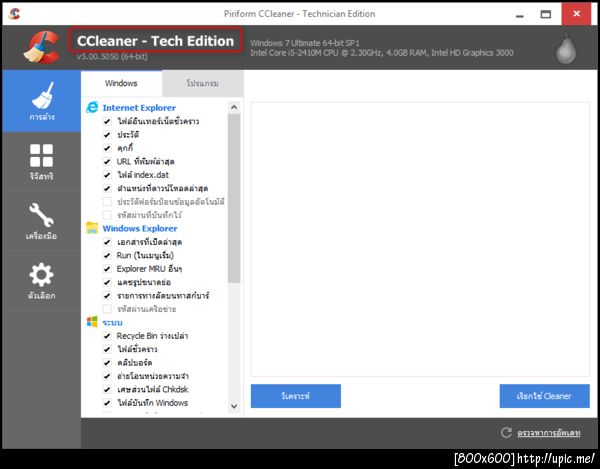Uncheck the คุกกี้ (Cookies) checkbox
This screenshot has width=600, height=469.
pos(107,148)
